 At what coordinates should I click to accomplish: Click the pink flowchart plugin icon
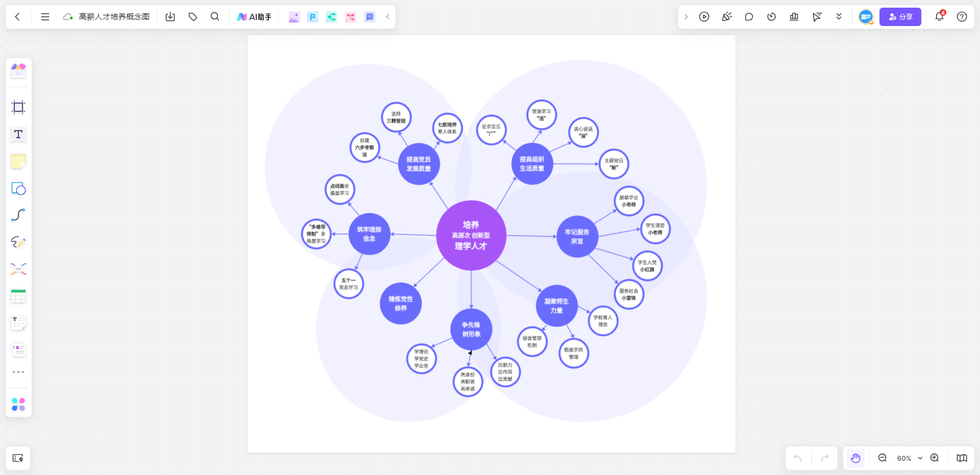click(x=351, y=17)
